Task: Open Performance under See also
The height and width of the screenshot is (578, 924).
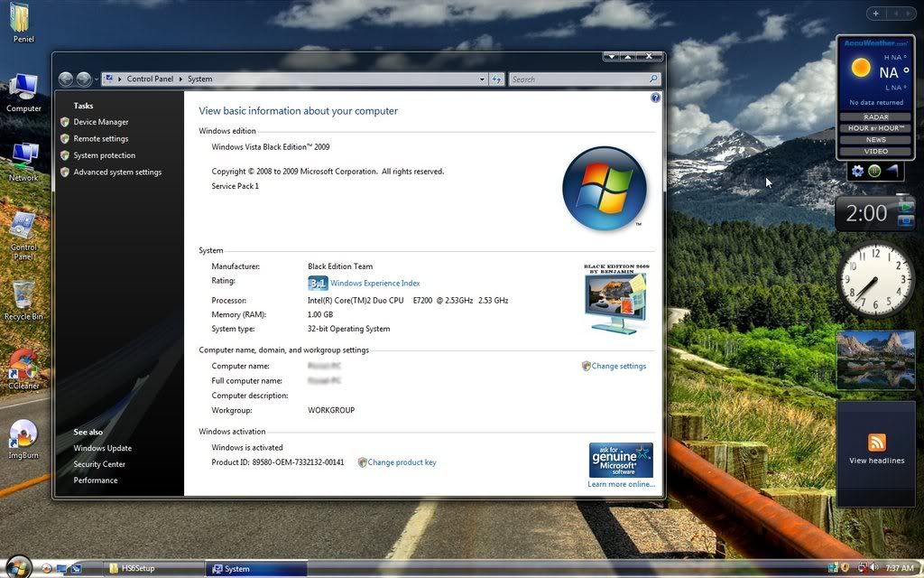Action: (96, 480)
